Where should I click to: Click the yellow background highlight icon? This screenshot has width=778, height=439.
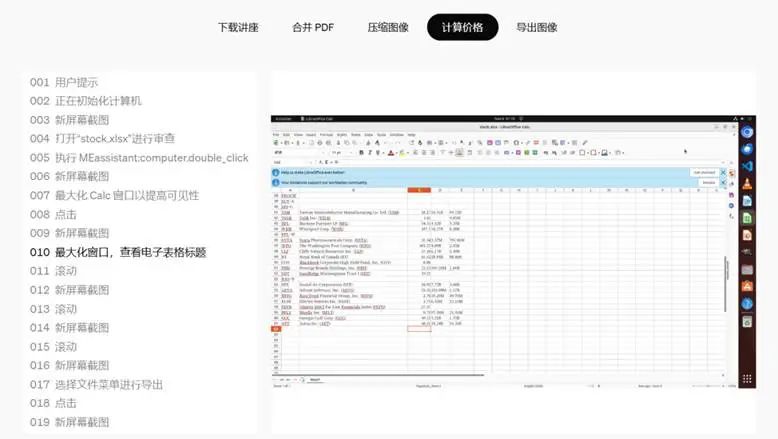pyautogui.click(x=402, y=153)
